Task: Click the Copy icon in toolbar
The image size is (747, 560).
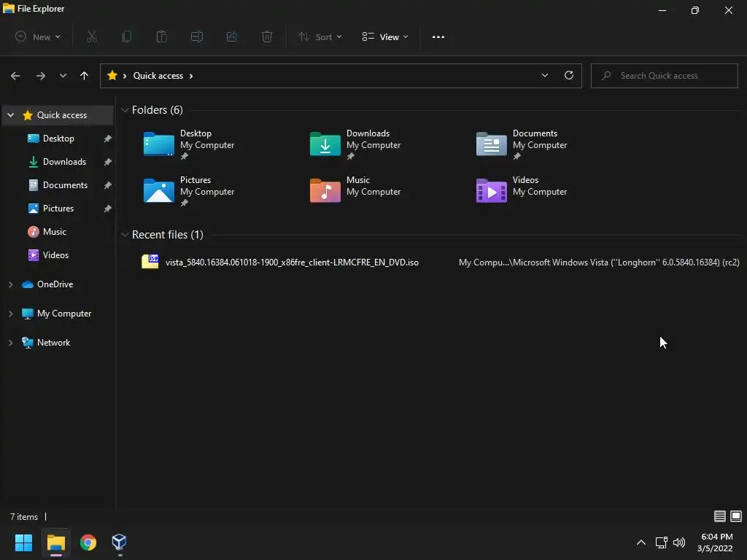Action: [127, 36]
